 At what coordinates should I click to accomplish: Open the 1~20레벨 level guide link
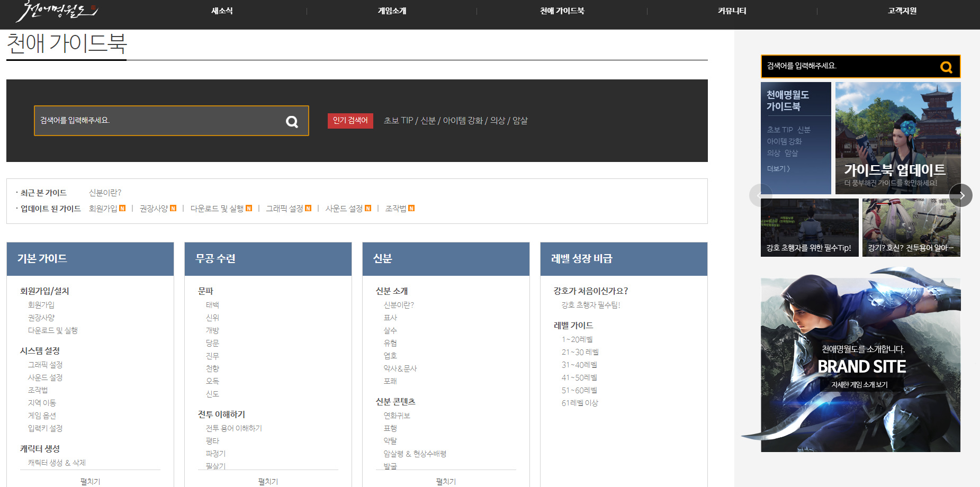point(577,339)
